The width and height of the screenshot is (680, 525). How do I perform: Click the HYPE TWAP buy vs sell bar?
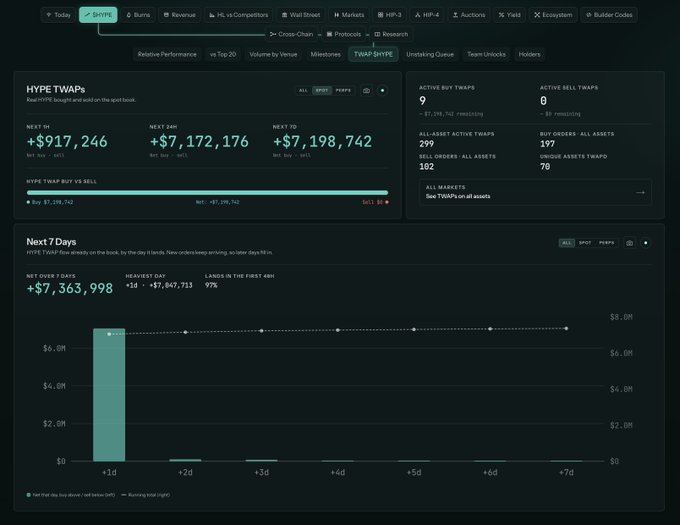(207, 192)
